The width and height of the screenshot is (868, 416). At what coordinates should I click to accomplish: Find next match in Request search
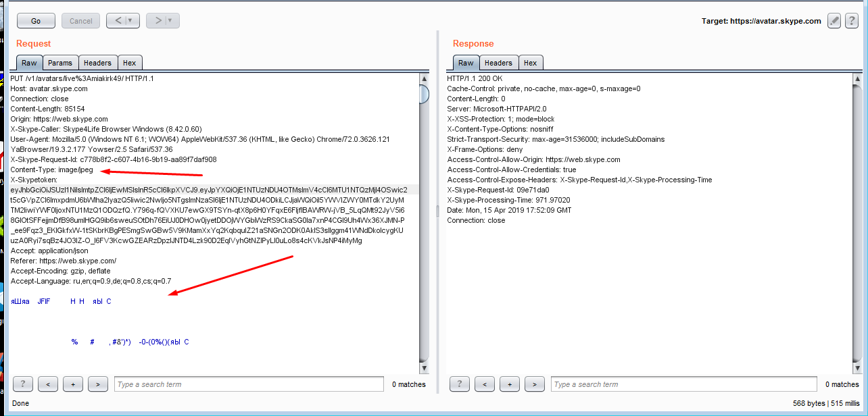pos(98,384)
